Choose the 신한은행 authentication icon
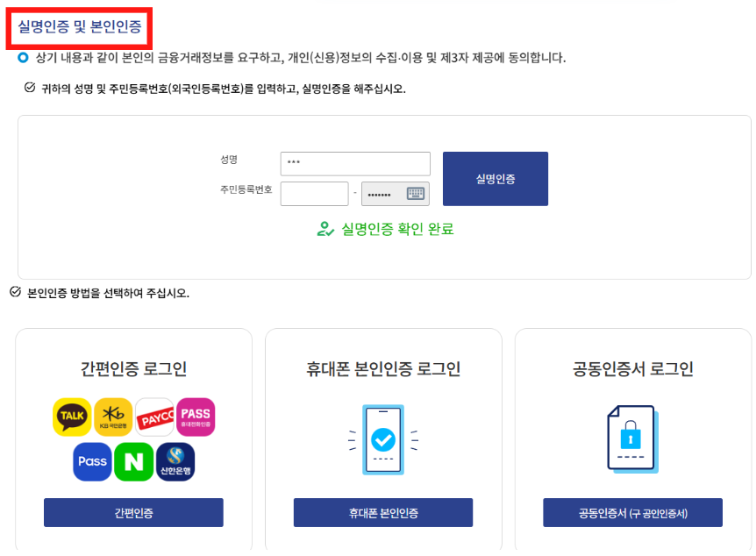Image resolution: width=756 pixels, height=556 pixels. pyautogui.click(x=175, y=461)
